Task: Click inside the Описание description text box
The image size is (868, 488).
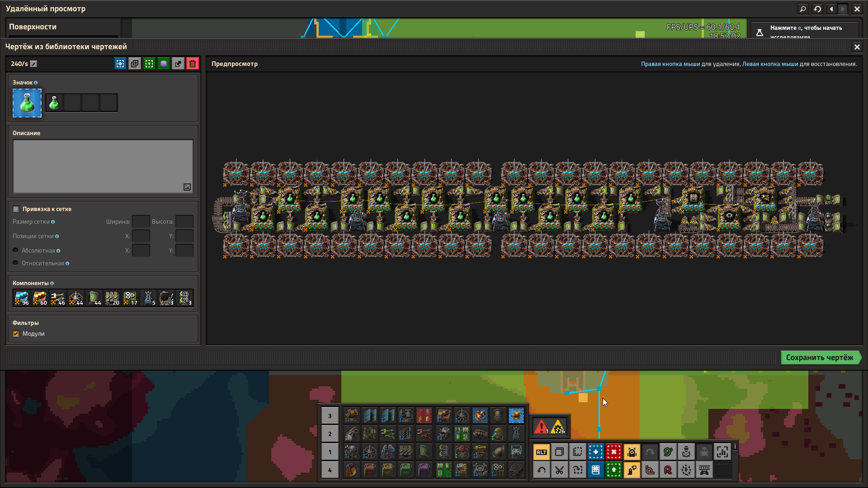Action: click(x=103, y=166)
